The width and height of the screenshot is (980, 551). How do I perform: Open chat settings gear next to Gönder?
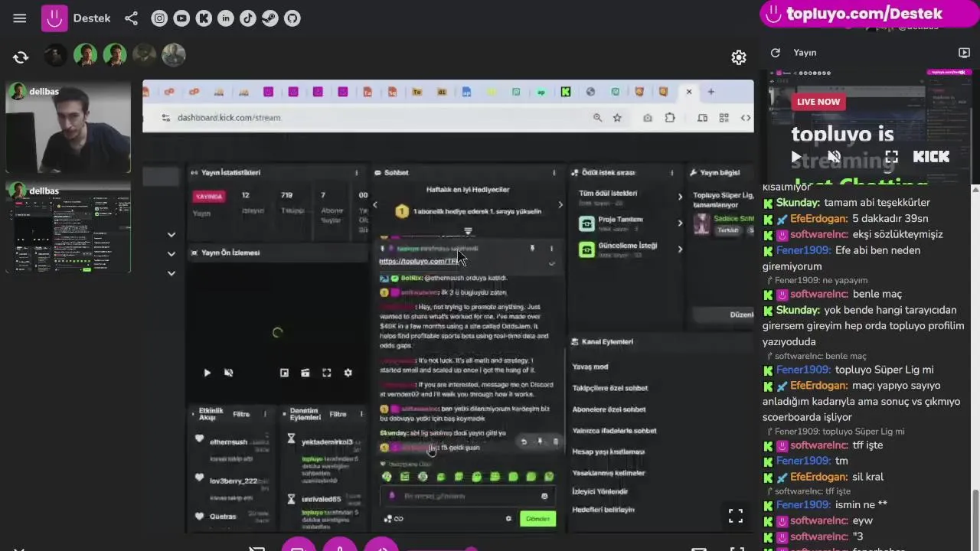508,519
